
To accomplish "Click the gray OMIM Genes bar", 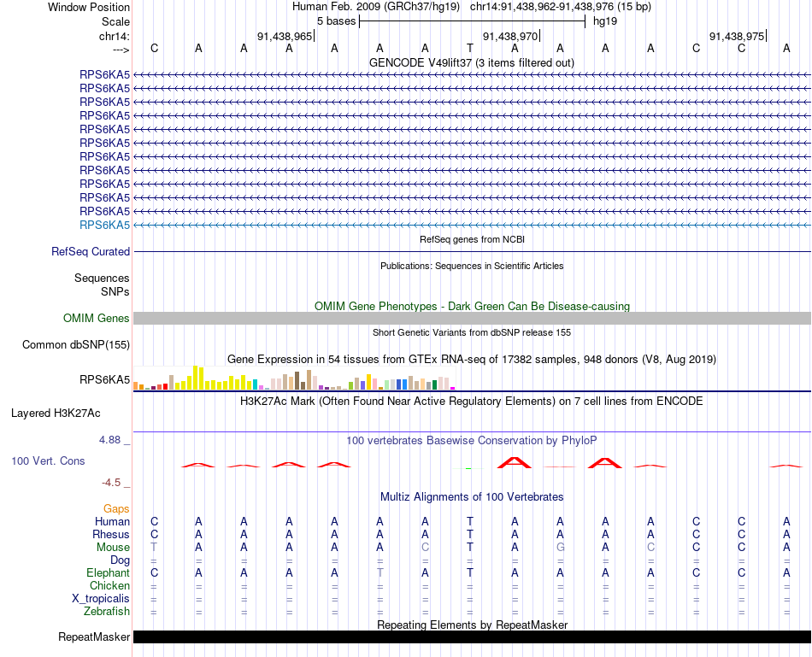I will point(472,319).
